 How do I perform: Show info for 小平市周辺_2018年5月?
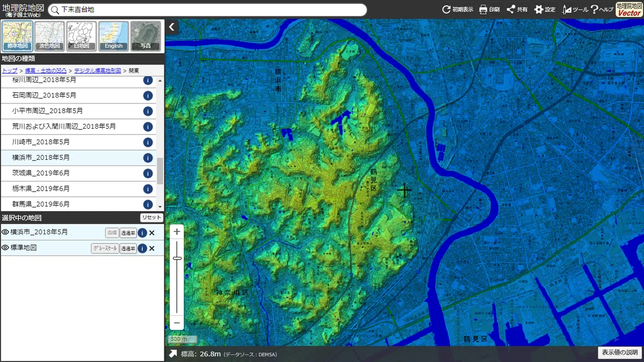coord(148,111)
